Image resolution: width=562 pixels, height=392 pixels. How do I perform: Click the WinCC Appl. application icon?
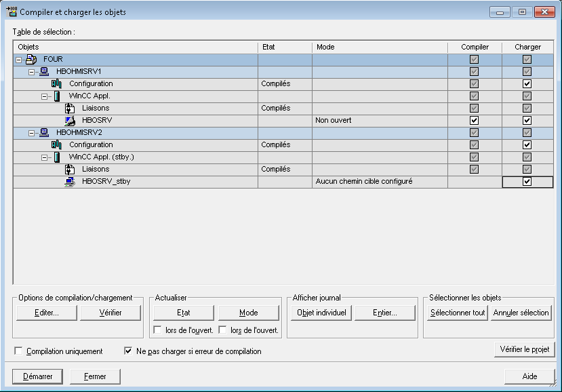57,96
